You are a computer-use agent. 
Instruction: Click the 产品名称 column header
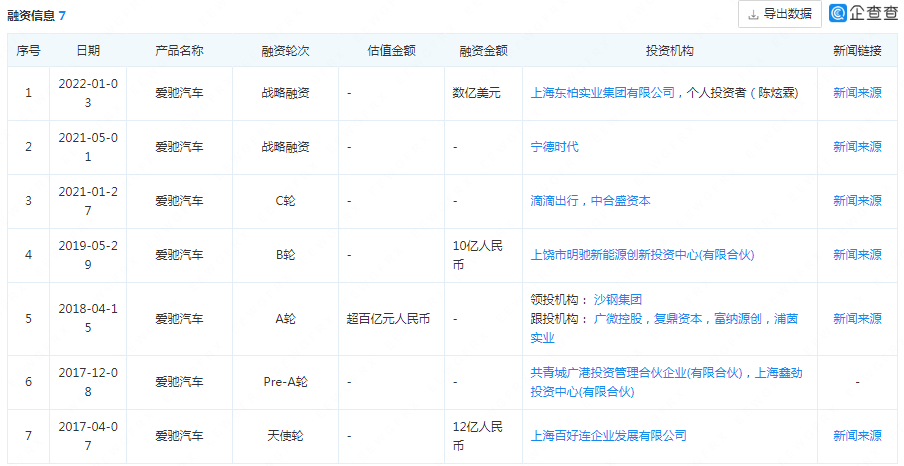(x=179, y=51)
